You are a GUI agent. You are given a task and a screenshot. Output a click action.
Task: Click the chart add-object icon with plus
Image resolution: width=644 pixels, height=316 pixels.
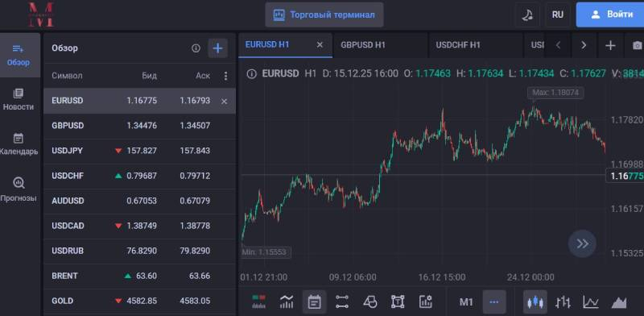pos(426,302)
